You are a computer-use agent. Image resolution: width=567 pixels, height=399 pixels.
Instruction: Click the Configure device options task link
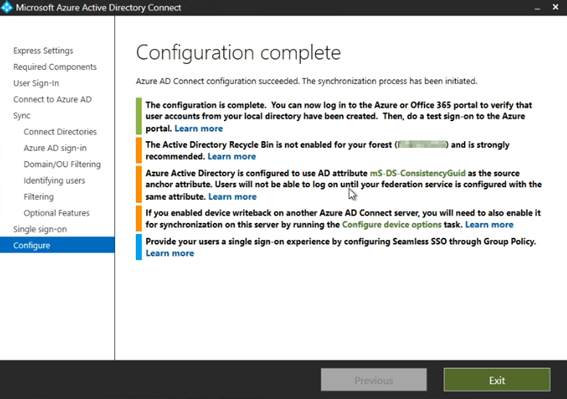pyautogui.click(x=392, y=225)
